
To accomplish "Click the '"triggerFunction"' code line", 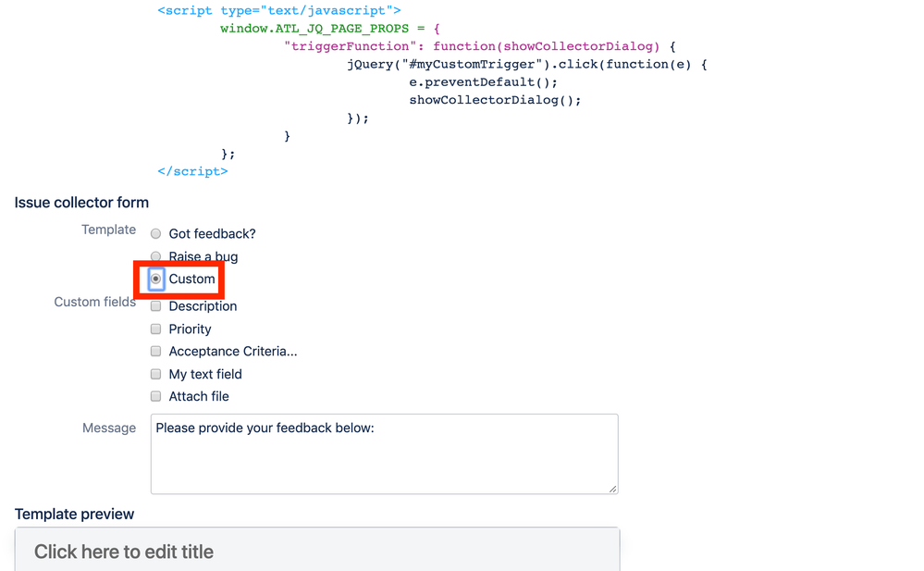I will (480, 46).
